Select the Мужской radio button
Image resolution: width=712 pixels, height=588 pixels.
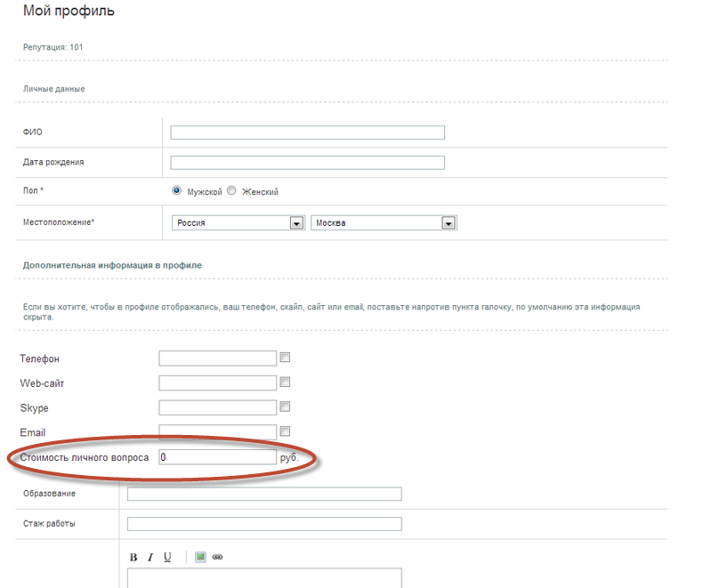click(177, 191)
